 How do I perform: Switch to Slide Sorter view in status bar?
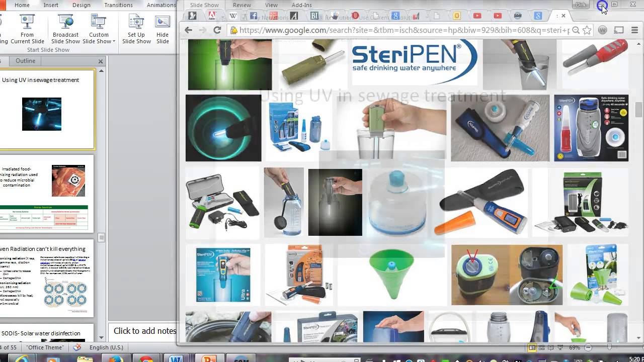tap(542, 347)
